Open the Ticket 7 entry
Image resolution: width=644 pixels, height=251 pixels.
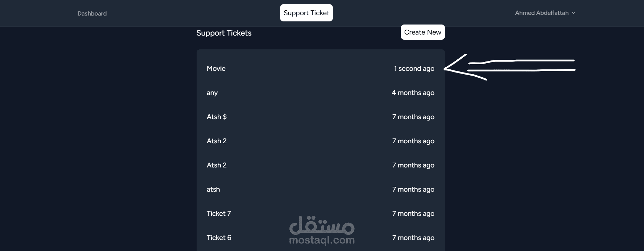pos(219,213)
